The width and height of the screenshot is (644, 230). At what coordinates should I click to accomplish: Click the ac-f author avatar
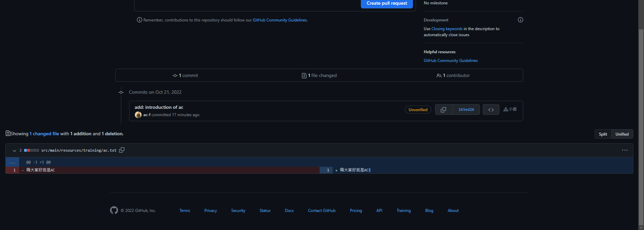pos(138,115)
